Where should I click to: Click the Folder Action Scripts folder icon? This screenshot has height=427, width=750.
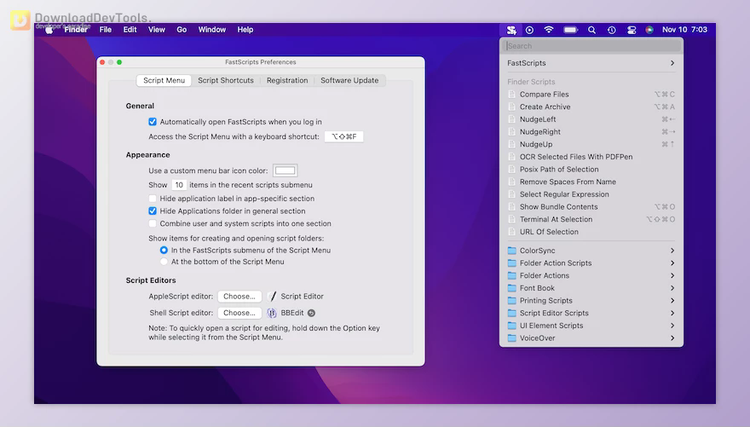click(512, 263)
